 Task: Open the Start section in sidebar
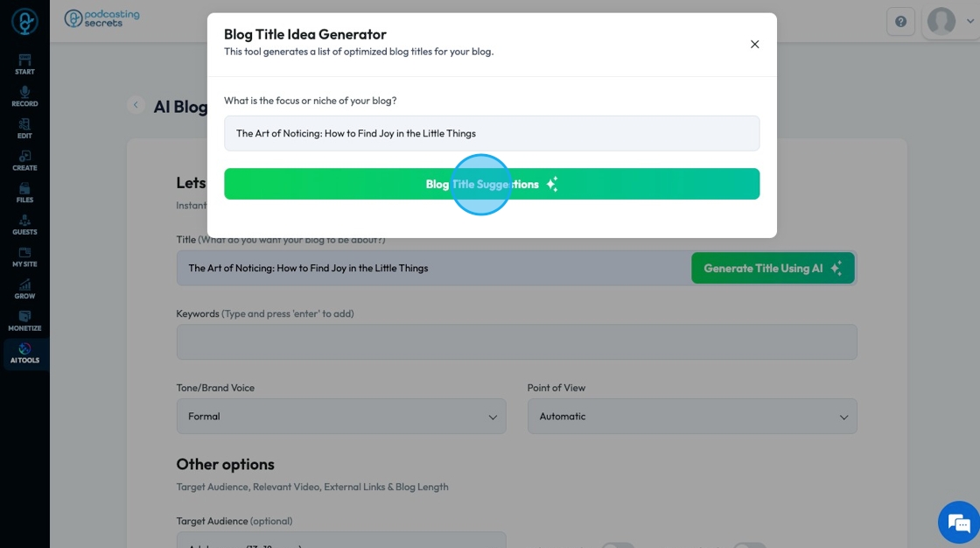pos(24,64)
